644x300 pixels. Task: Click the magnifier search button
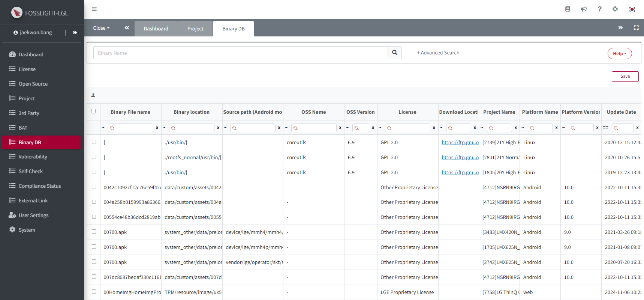pos(395,53)
